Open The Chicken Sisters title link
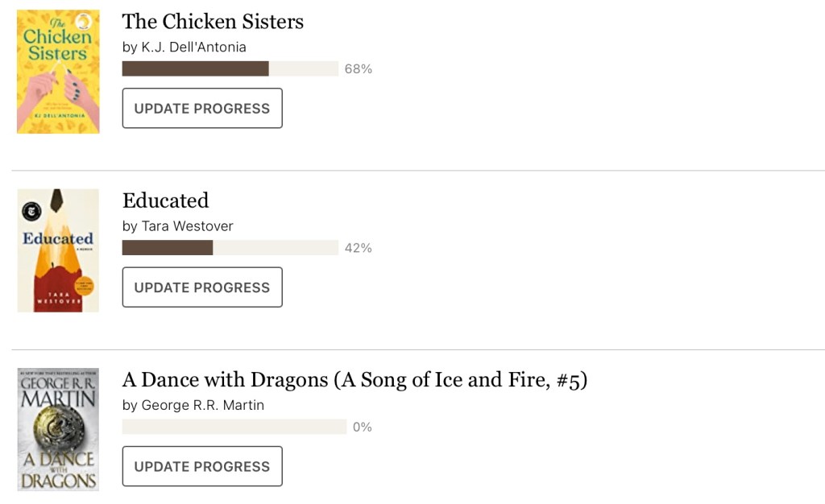This screenshot has height=504, width=825. pos(213,22)
